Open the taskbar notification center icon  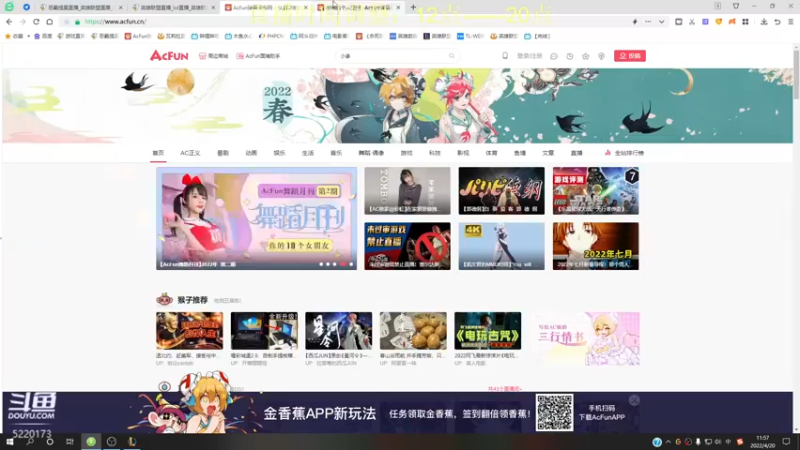point(786,442)
